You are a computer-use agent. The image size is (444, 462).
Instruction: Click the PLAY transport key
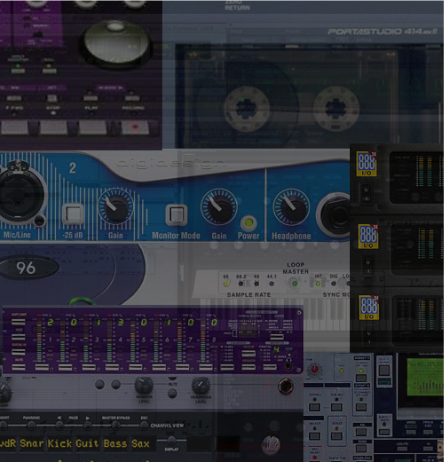pyautogui.click(x=92, y=127)
